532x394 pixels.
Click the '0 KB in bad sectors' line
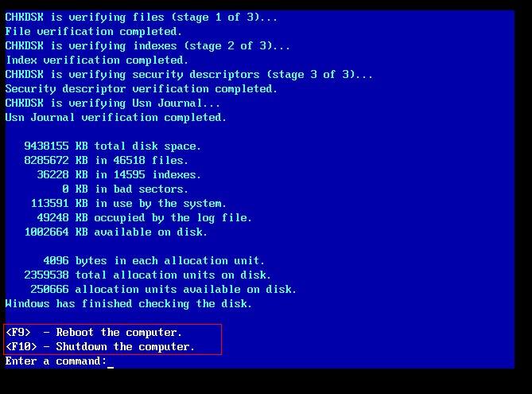coord(125,189)
